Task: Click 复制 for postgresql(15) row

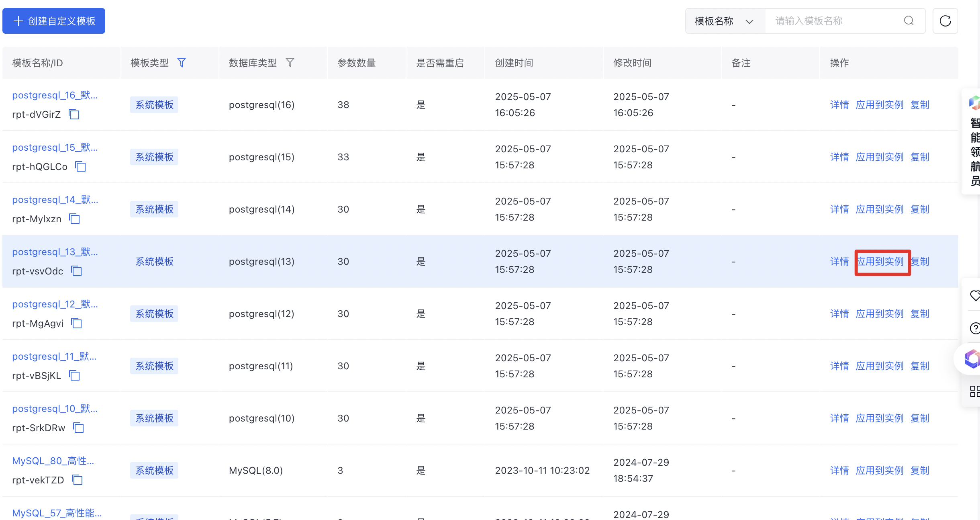Action: point(920,157)
